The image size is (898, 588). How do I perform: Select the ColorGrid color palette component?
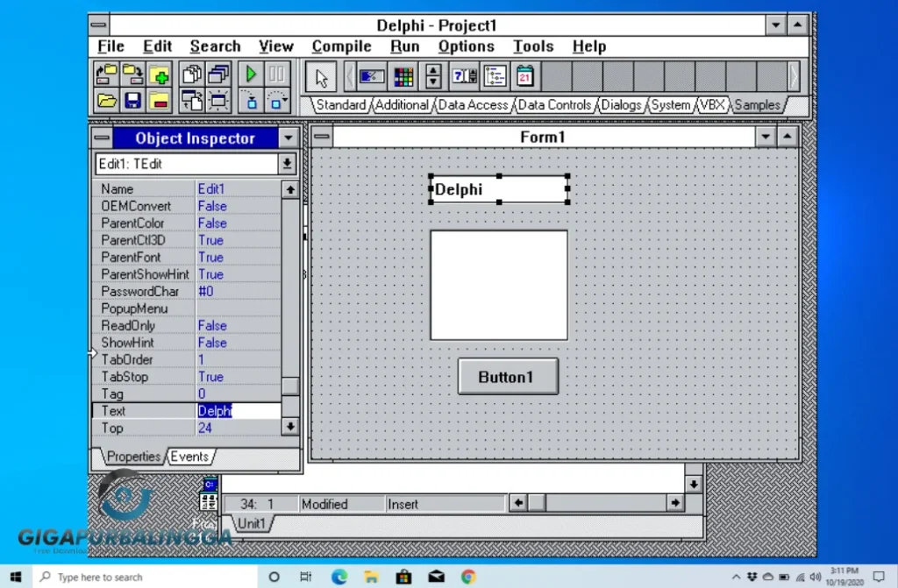point(404,76)
